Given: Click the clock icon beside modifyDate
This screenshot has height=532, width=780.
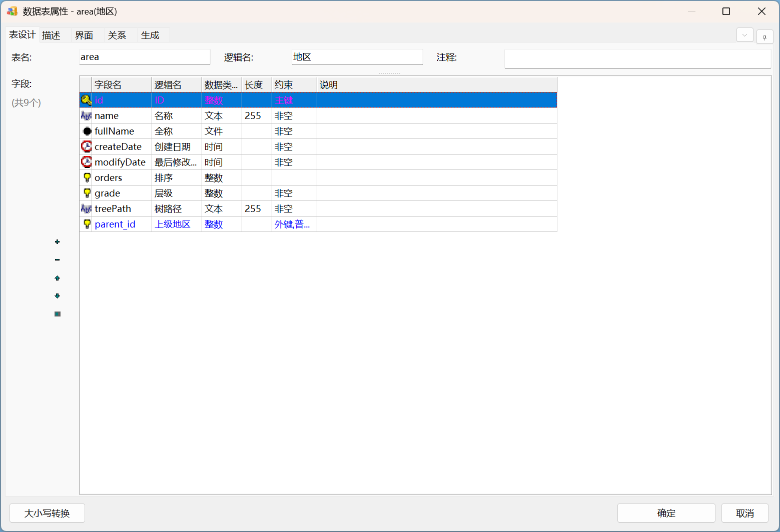Looking at the screenshot, I should [x=86, y=162].
